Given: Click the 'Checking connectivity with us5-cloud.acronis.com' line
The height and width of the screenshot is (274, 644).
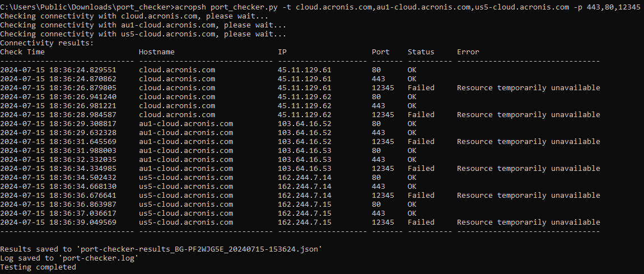Looking at the screenshot, I should pos(143,34).
